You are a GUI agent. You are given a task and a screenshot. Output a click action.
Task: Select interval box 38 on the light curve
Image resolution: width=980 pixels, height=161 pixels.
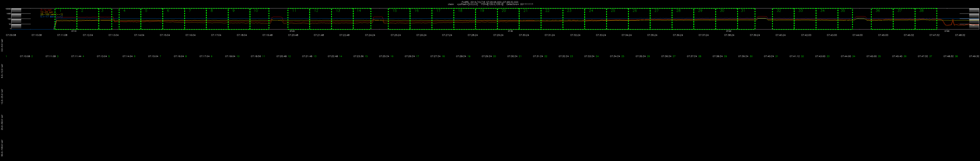coord(926,19)
